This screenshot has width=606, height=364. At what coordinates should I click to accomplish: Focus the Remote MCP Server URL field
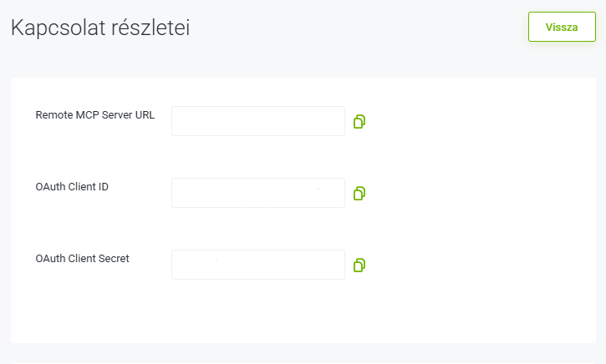(258, 121)
